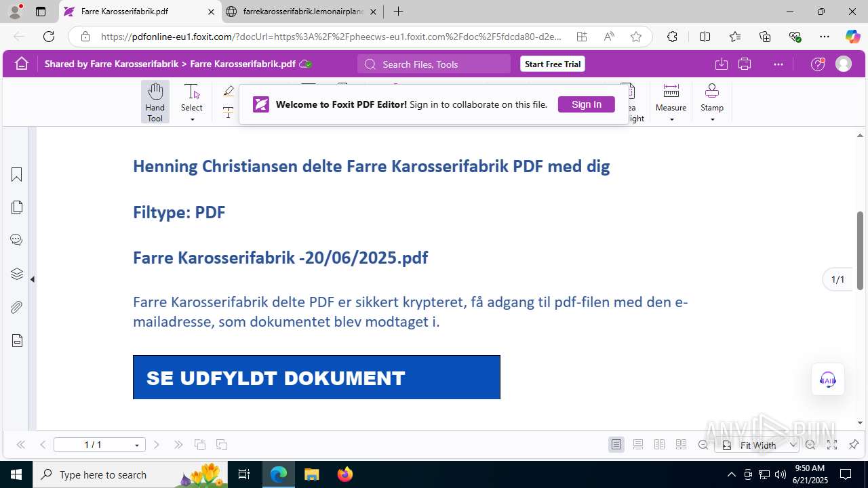Open Edge split screen icon

(705, 37)
